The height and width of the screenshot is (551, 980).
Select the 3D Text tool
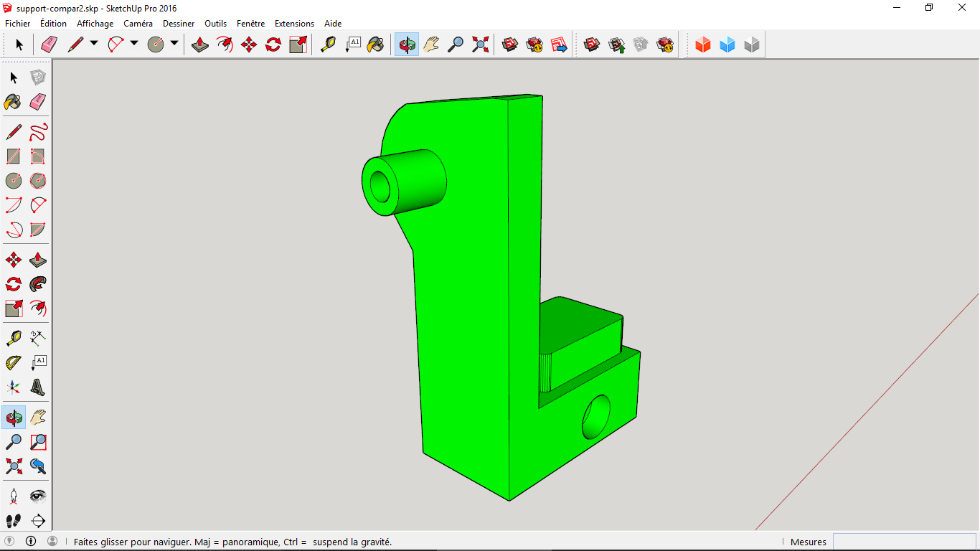click(38, 387)
